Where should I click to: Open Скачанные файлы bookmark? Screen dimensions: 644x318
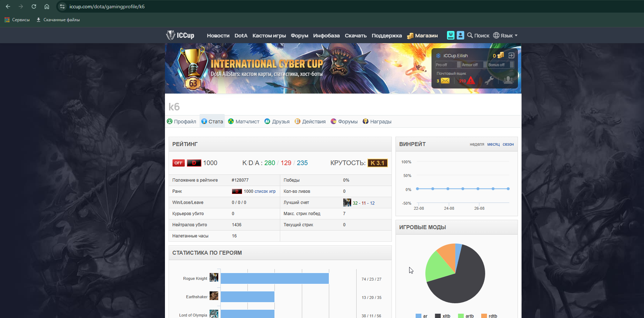pos(58,20)
